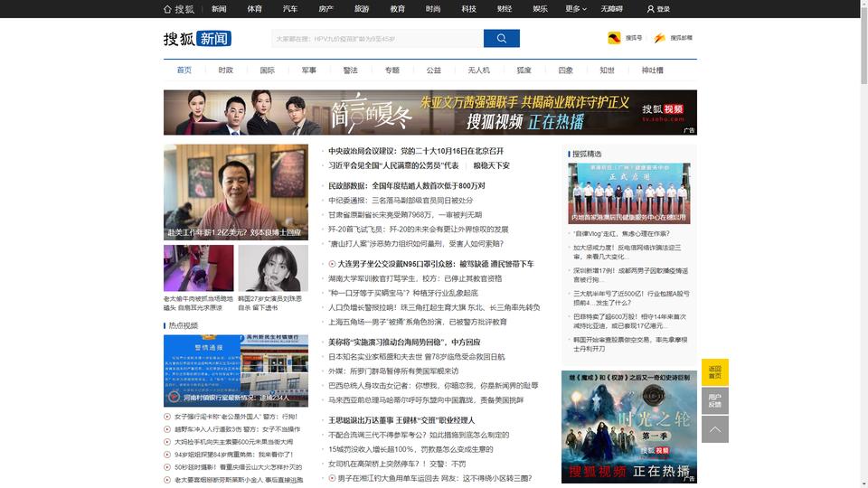The image size is (868, 488).
Task: Expand the 更多 dropdown in top bar
Action: click(576, 9)
